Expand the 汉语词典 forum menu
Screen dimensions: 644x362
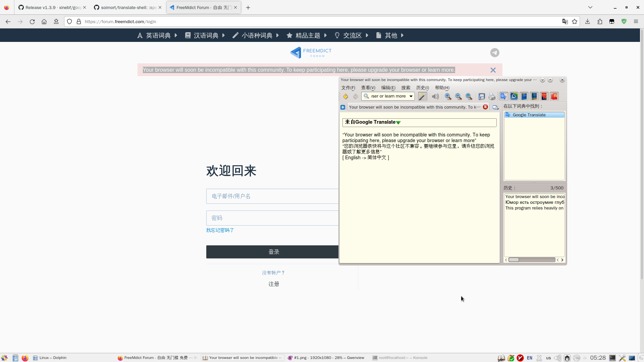[205, 36]
